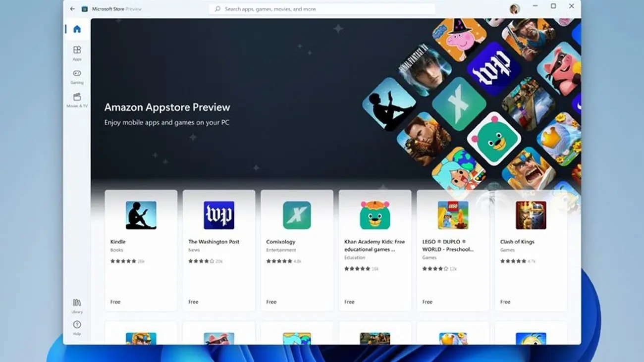Open the Kindle app title
Image resolution: width=644 pixels, height=362 pixels.
(x=118, y=242)
